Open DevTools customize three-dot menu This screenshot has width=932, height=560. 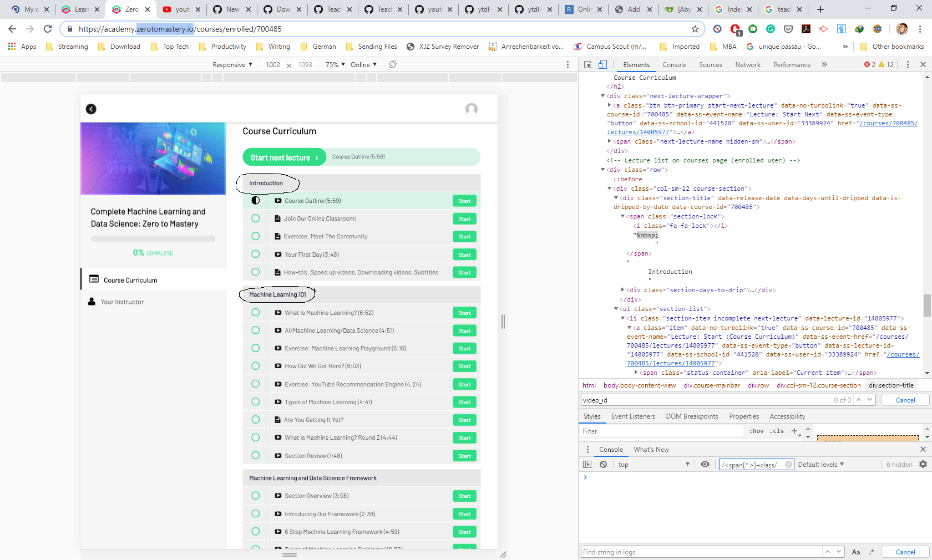click(x=908, y=65)
